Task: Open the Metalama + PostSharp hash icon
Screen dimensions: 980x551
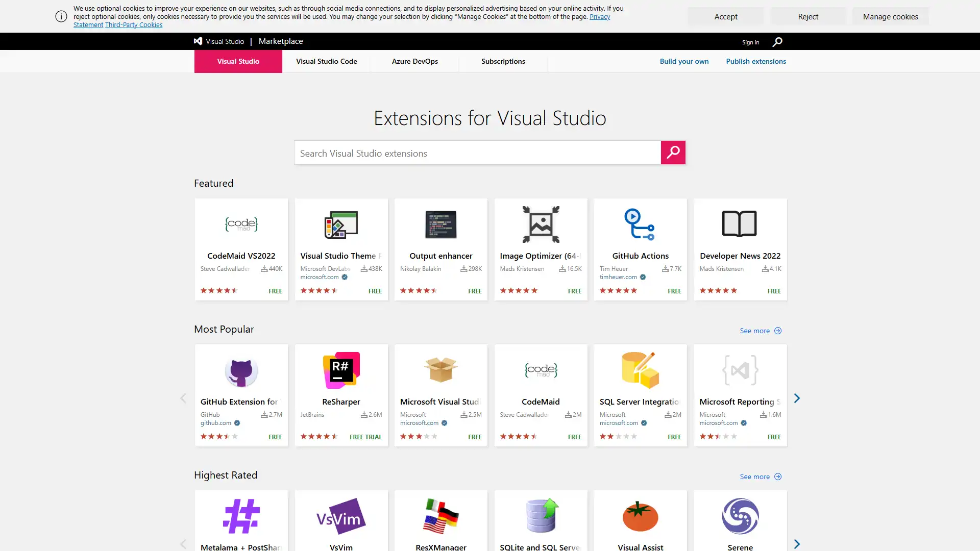Action: pos(241,516)
